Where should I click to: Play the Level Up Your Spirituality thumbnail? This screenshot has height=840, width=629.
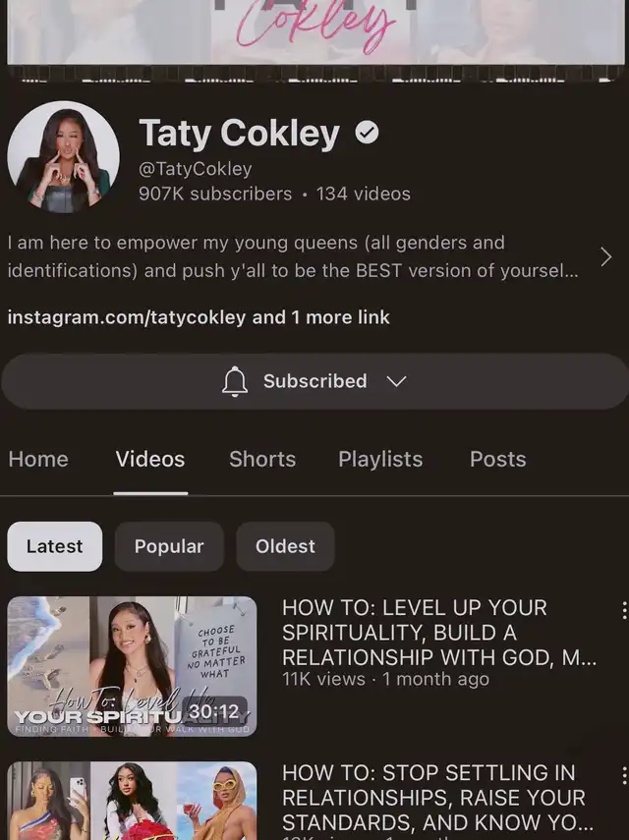132,666
